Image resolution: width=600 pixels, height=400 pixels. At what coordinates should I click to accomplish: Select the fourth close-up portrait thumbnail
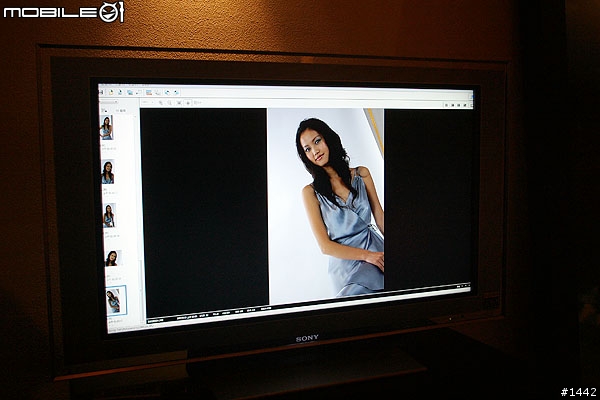point(112,258)
